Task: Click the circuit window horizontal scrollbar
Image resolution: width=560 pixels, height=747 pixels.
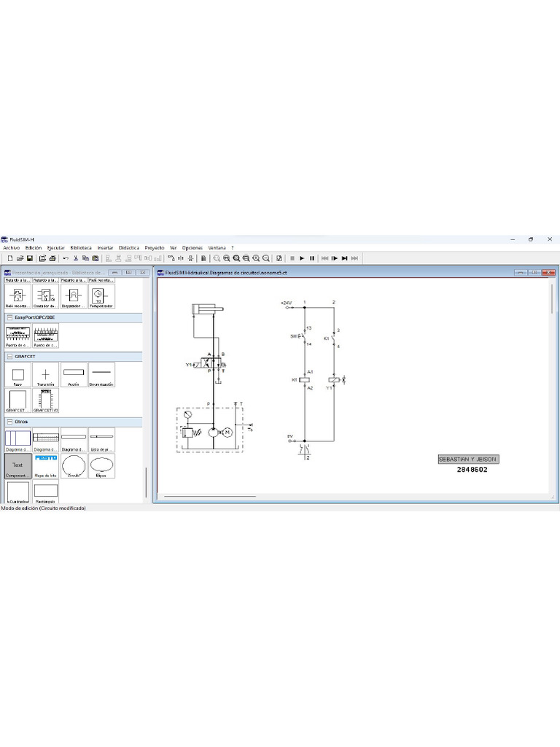Action: [210, 497]
